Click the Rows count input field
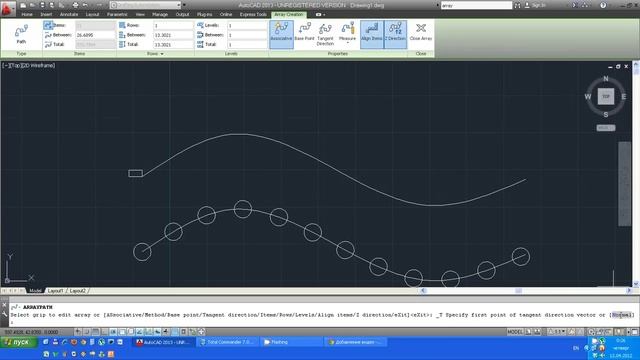 173,25
